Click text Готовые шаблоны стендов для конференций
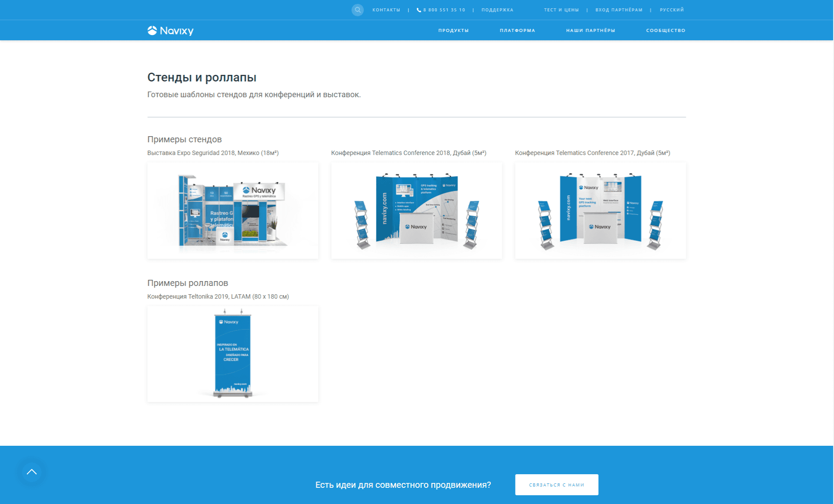Image resolution: width=834 pixels, height=504 pixels. point(254,95)
